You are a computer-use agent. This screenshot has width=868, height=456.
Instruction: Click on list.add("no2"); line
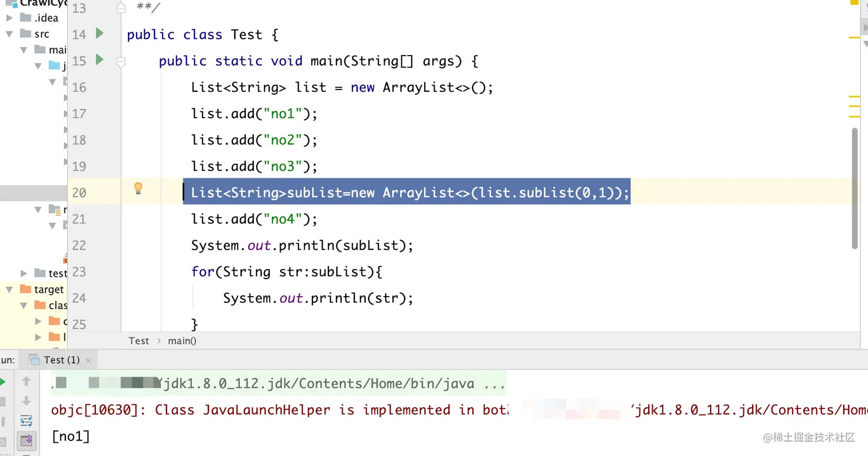pyautogui.click(x=254, y=140)
